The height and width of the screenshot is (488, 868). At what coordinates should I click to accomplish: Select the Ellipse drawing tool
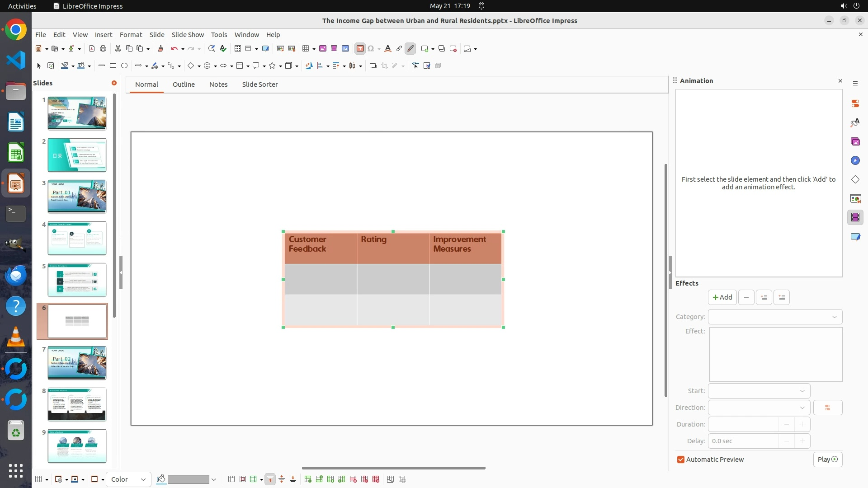(x=124, y=66)
